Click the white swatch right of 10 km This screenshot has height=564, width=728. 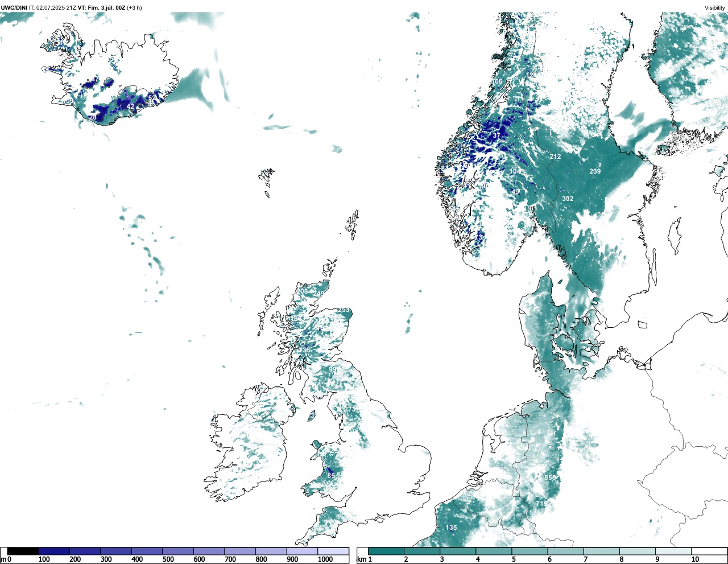(x=709, y=551)
